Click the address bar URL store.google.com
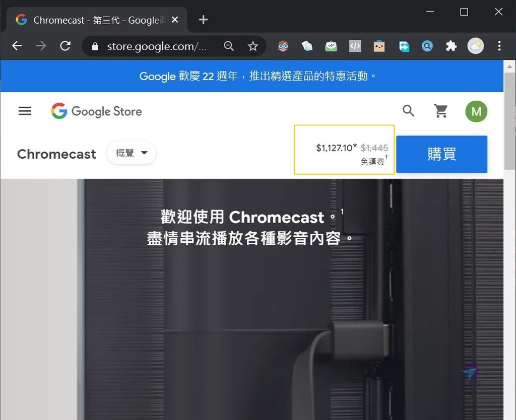Image resolution: width=516 pixels, height=420 pixels. (157, 46)
